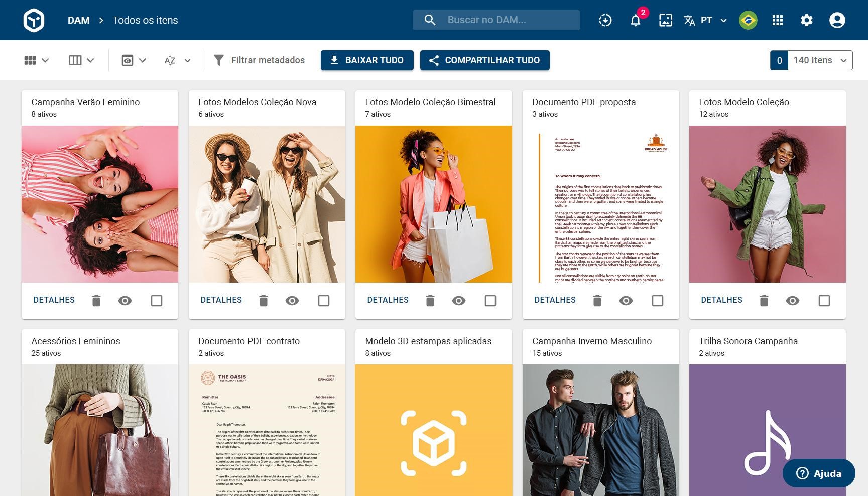Viewport: 868px width, 496px height.
Task: Open the Modelo 3D estampas aplicadas thumbnail
Action: click(434, 430)
